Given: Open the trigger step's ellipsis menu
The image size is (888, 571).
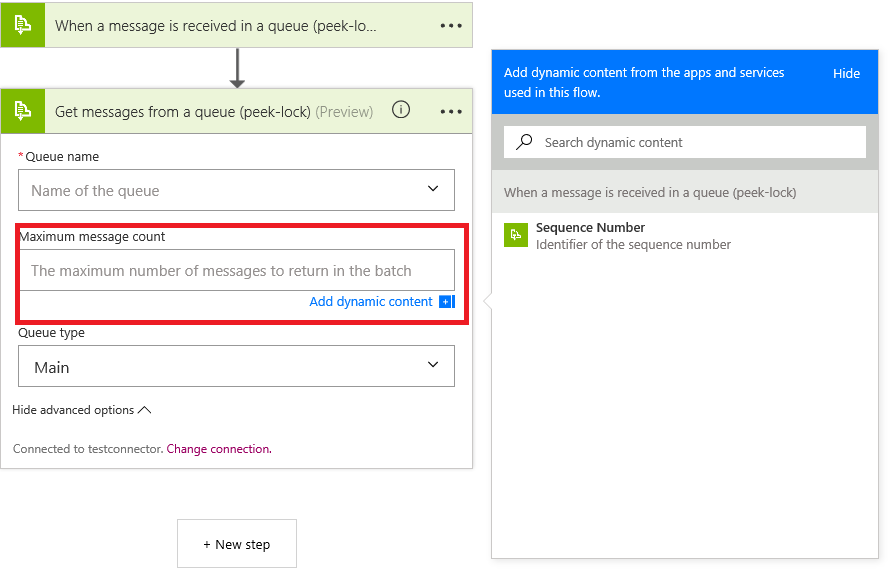Looking at the screenshot, I should (x=451, y=26).
